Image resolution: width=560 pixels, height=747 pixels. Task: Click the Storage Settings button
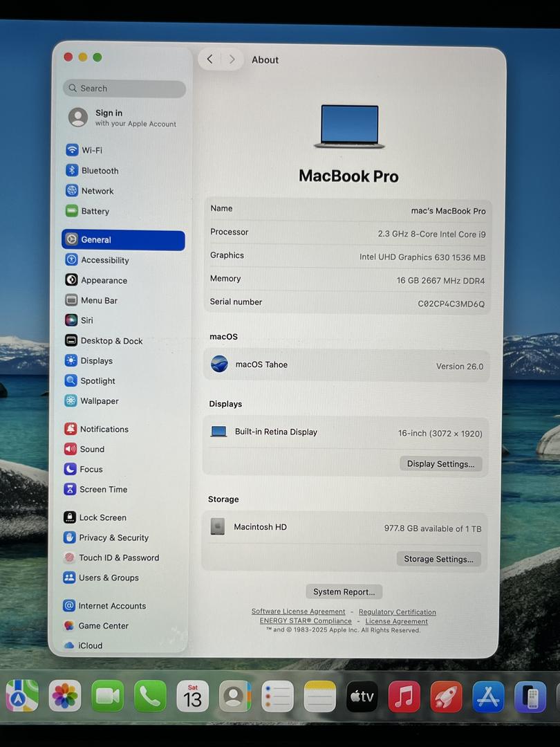click(x=438, y=559)
